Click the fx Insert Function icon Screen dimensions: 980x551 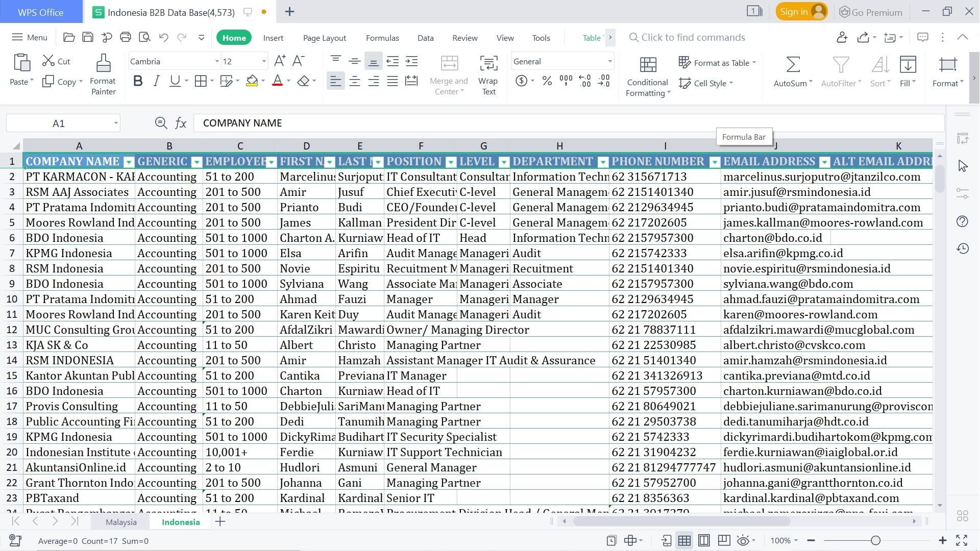[181, 122]
